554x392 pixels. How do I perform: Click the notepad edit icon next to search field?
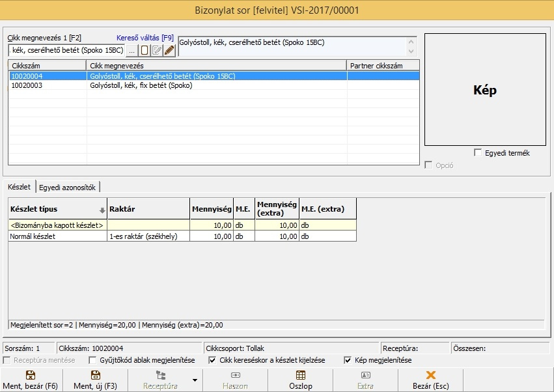(157, 50)
